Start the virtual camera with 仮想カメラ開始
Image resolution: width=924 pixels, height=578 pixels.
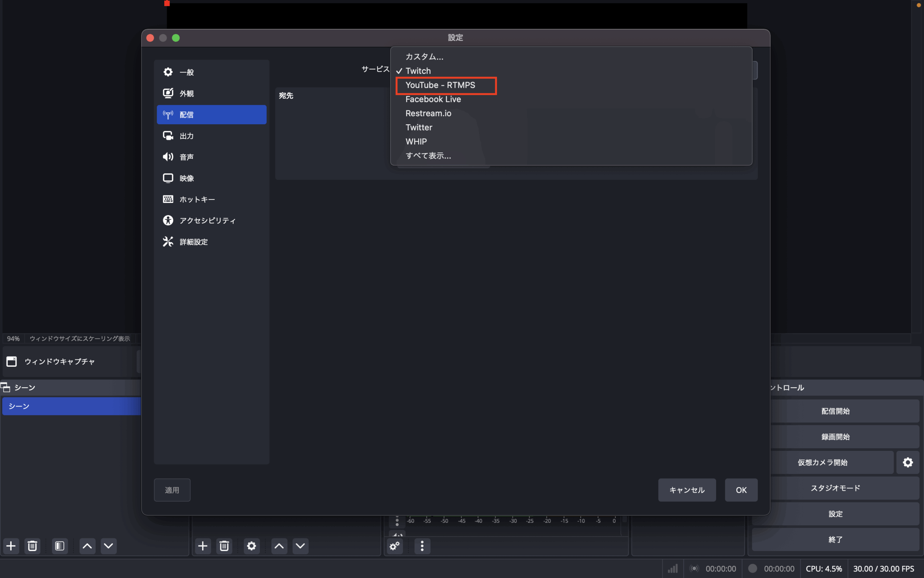click(823, 462)
